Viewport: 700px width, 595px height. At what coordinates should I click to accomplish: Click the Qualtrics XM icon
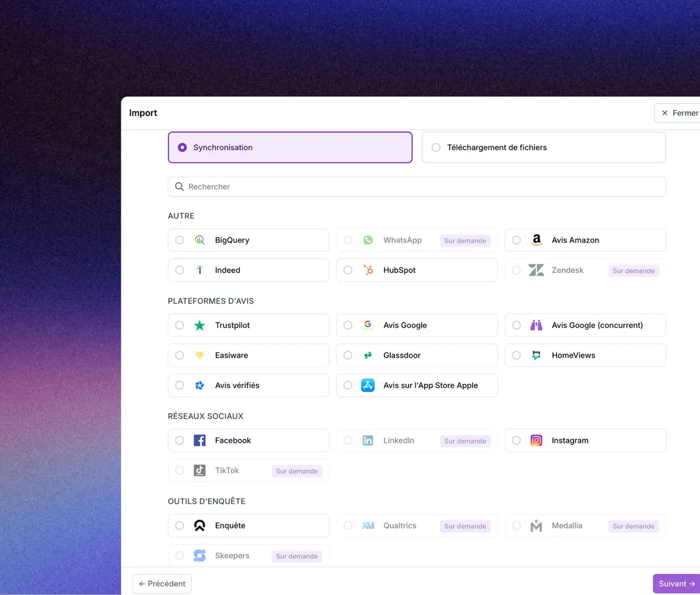point(368,526)
